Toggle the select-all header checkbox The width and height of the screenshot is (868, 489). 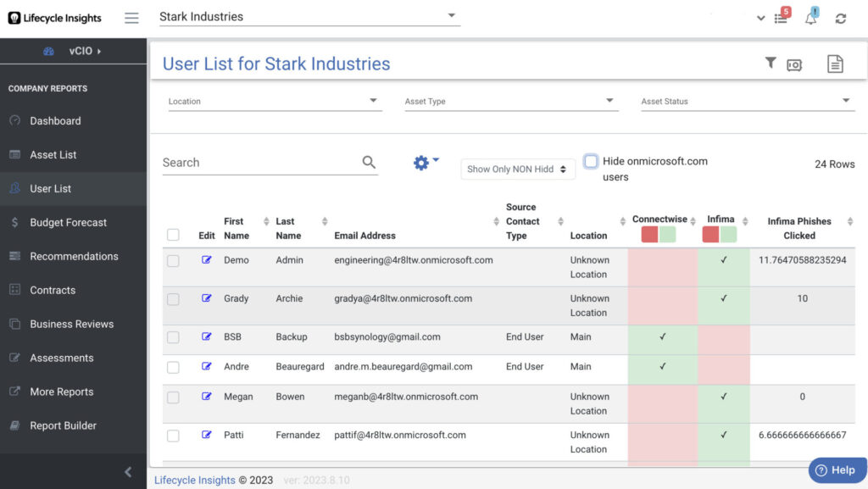pyautogui.click(x=173, y=235)
